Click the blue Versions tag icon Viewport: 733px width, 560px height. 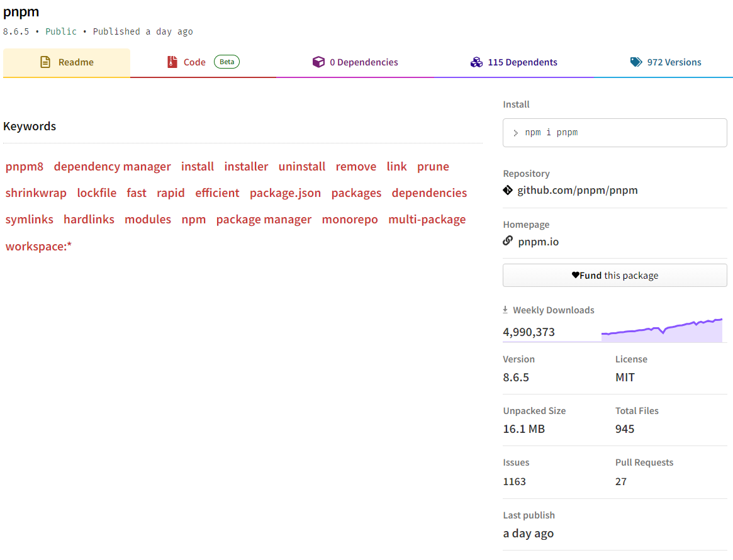pyautogui.click(x=636, y=62)
